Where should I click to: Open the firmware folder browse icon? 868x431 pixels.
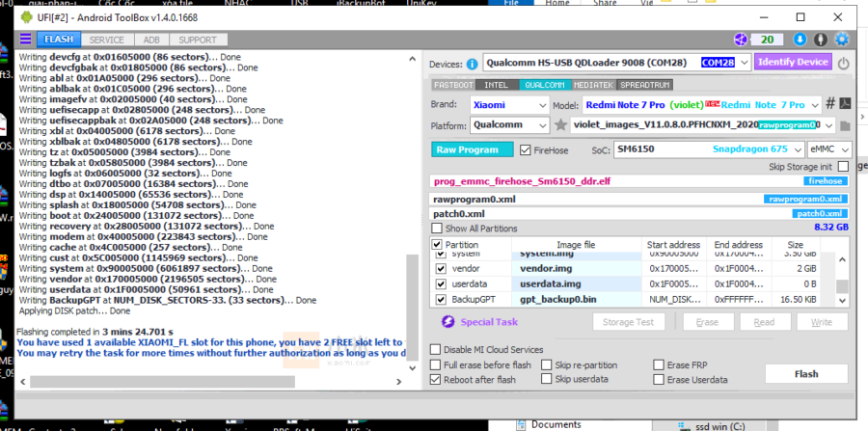click(x=844, y=125)
